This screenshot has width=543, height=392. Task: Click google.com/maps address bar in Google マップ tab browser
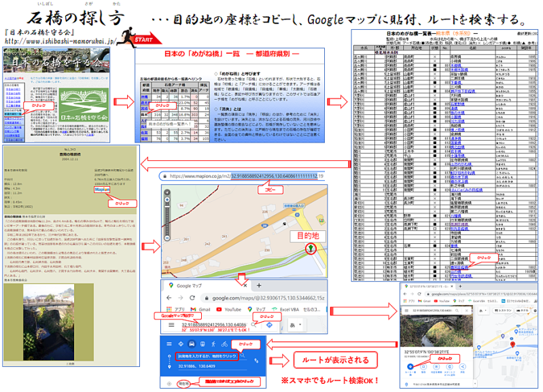click(264, 298)
